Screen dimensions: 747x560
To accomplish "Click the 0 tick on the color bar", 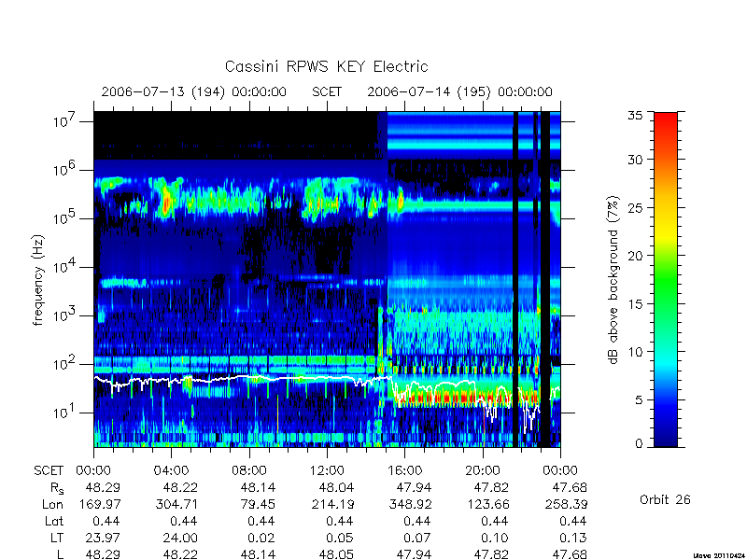I will point(639,443).
